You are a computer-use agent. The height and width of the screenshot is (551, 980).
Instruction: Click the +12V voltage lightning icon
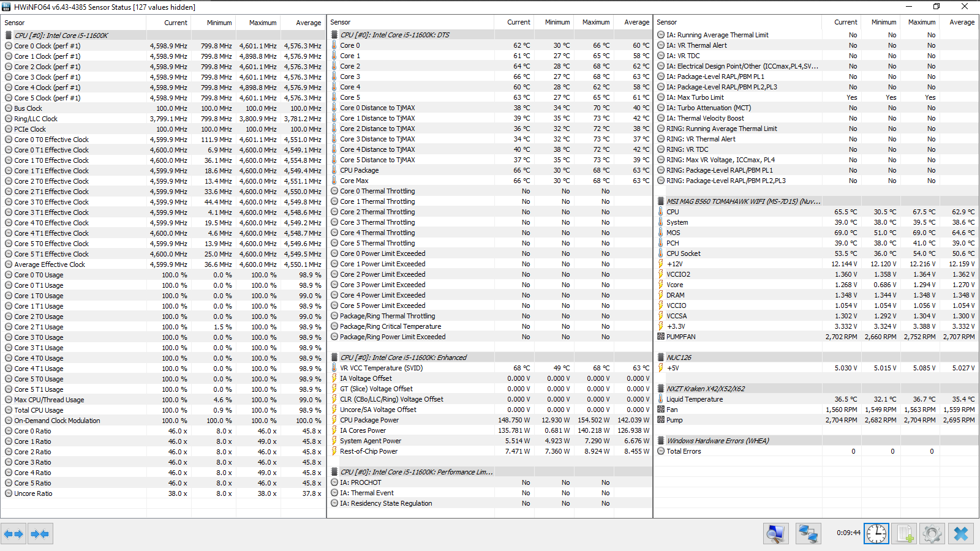point(661,264)
